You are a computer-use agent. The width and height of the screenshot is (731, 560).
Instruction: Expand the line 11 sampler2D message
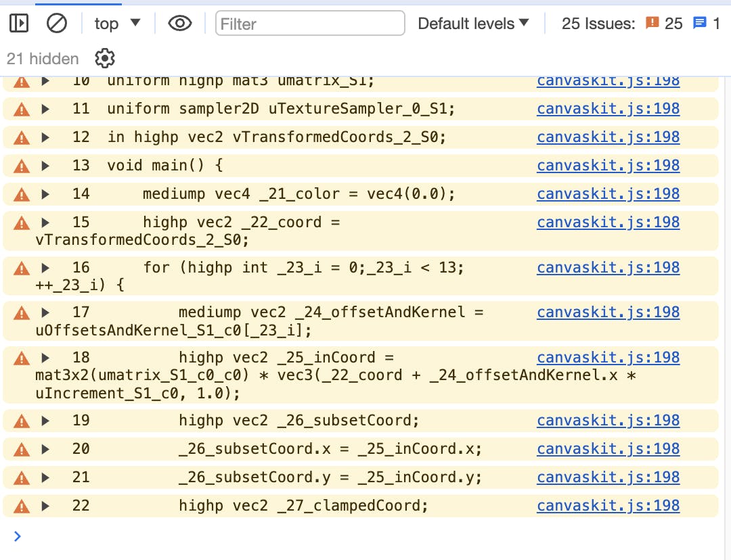click(x=45, y=109)
